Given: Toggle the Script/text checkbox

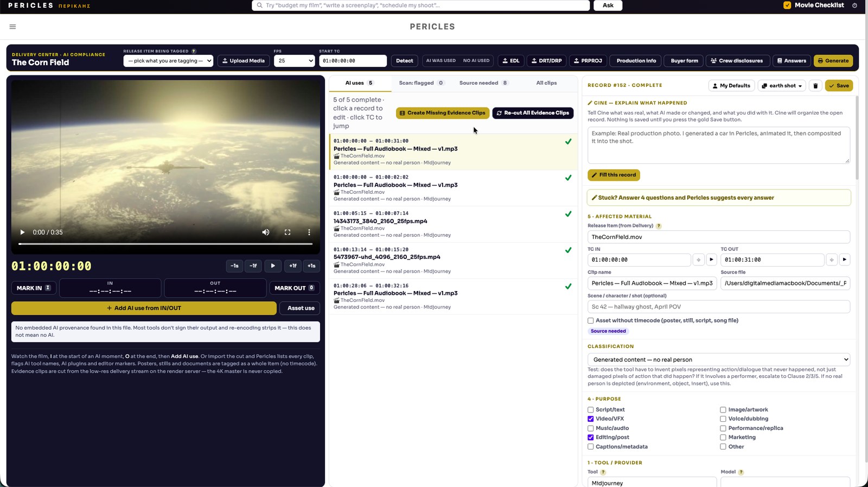Looking at the screenshot, I should pyautogui.click(x=590, y=410).
